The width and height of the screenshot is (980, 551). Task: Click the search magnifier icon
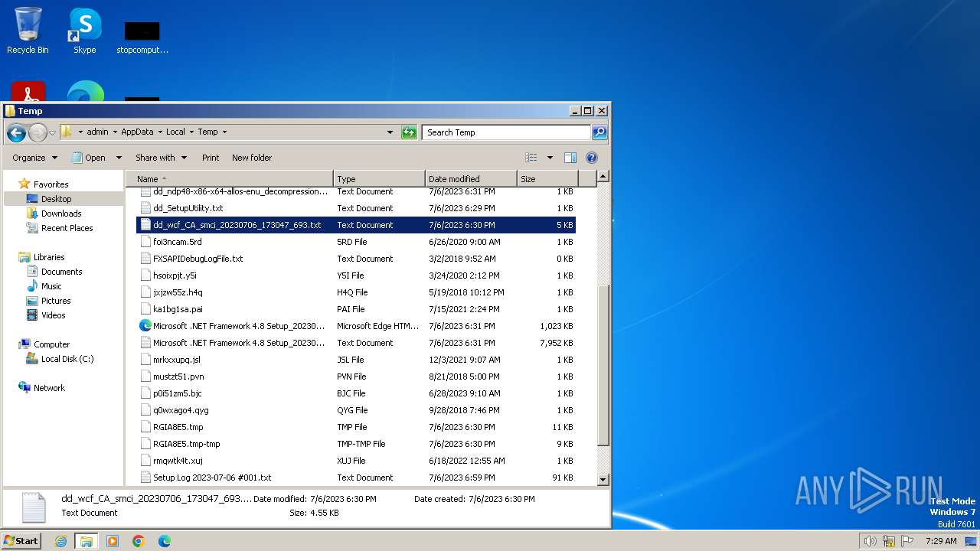point(599,132)
